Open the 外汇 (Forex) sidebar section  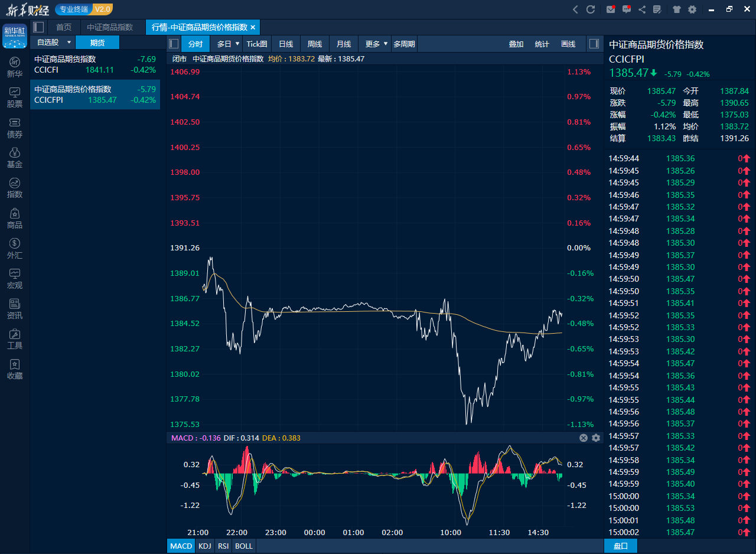[15, 249]
